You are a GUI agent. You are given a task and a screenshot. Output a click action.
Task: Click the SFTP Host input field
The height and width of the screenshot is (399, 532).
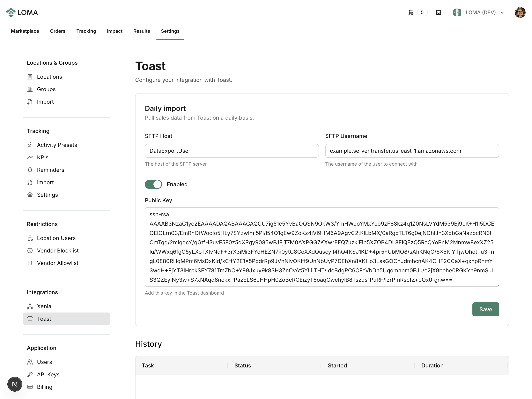(x=232, y=151)
